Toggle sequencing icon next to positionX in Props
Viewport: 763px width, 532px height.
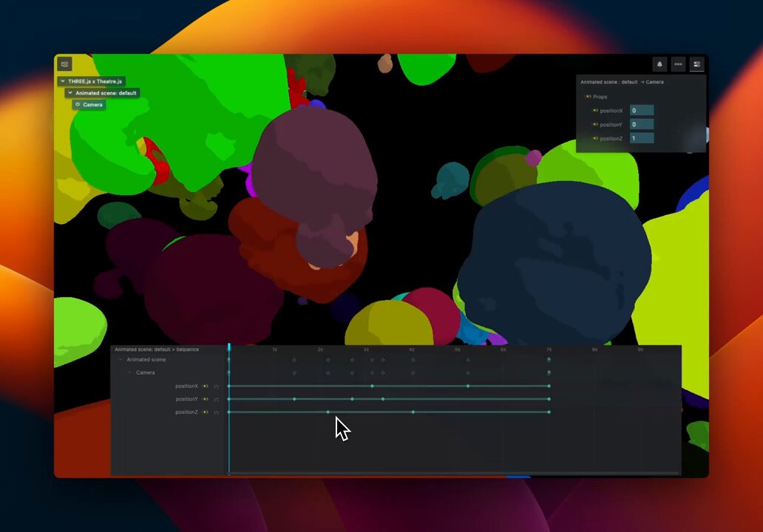coord(595,111)
